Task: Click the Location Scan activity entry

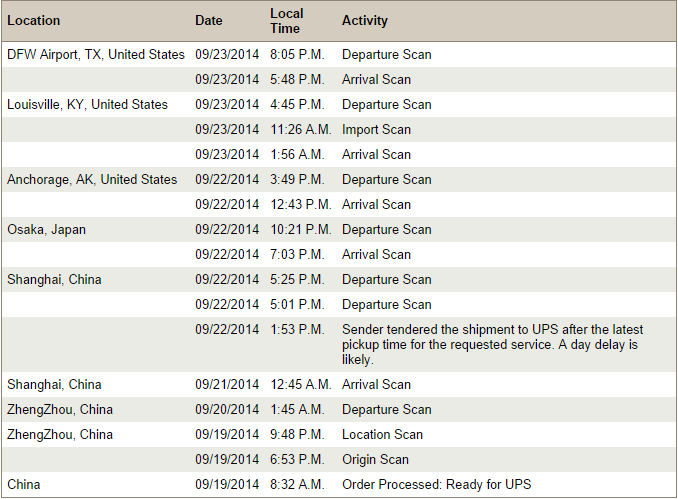Action: (x=382, y=435)
